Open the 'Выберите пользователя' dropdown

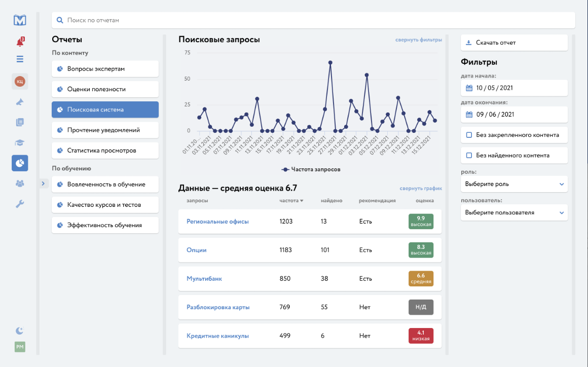514,213
